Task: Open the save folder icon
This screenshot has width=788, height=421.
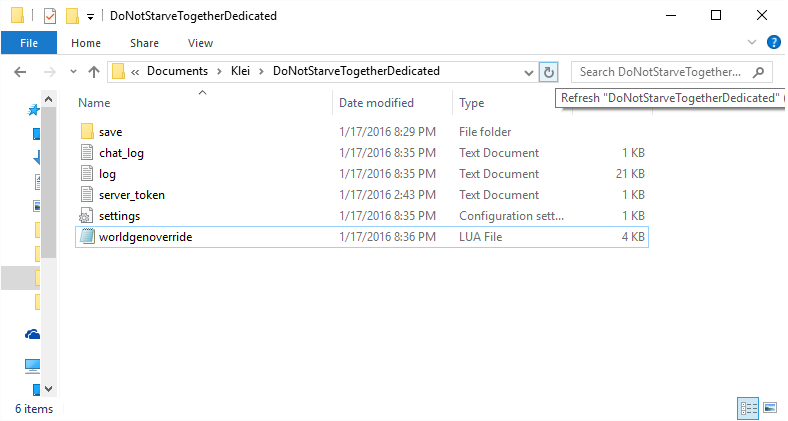Action: (x=87, y=132)
